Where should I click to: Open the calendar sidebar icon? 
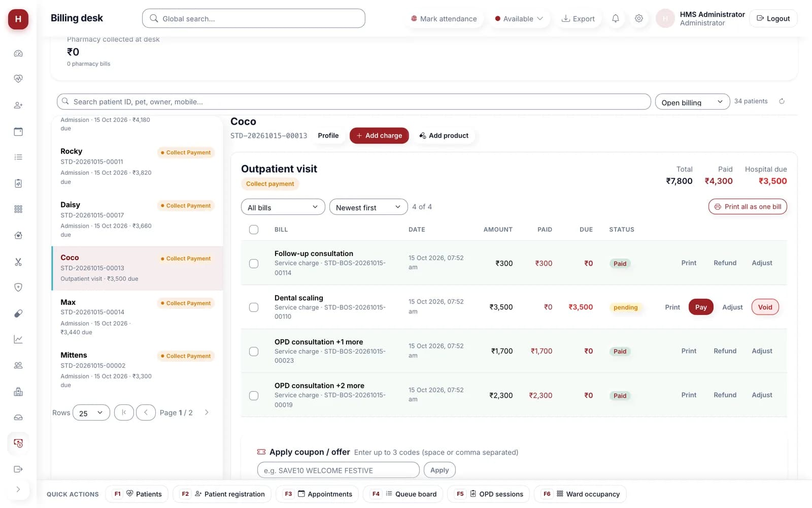click(x=18, y=132)
